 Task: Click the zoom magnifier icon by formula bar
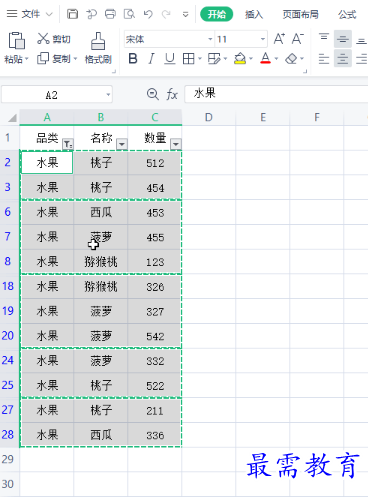point(153,94)
